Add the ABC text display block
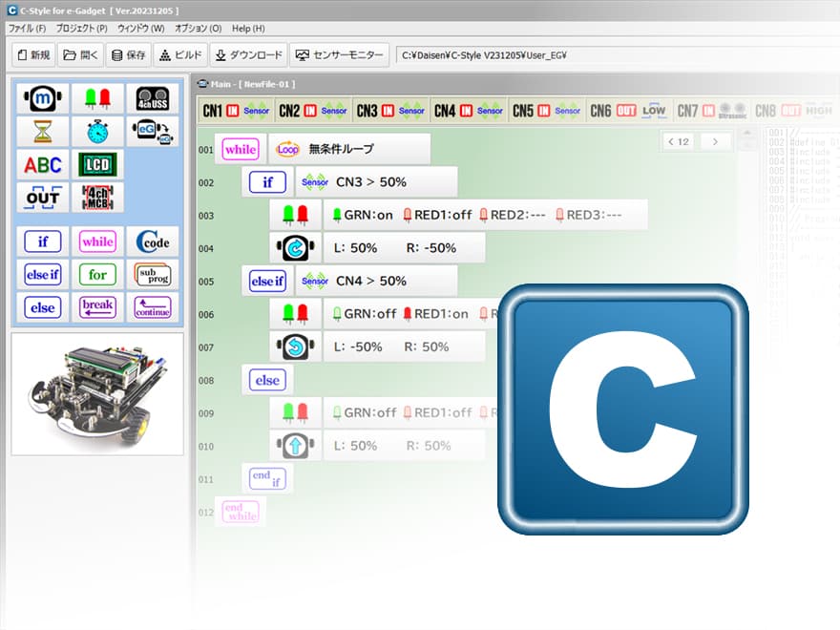The width and height of the screenshot is (840, 630). point(43,164)
